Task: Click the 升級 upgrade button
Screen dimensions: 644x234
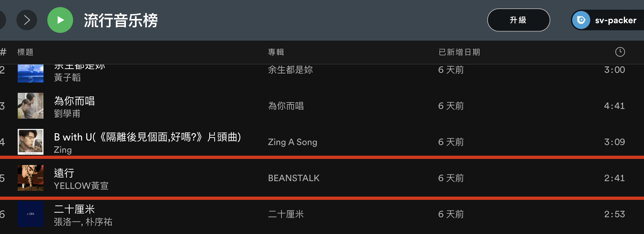Action: pyautogui.click(x=518, y=20)
